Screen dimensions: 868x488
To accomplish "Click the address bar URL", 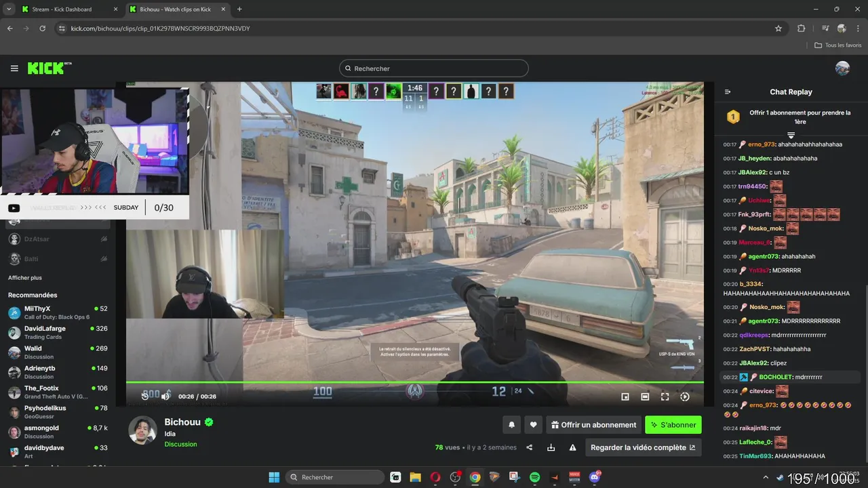I will tap(161, 28).
